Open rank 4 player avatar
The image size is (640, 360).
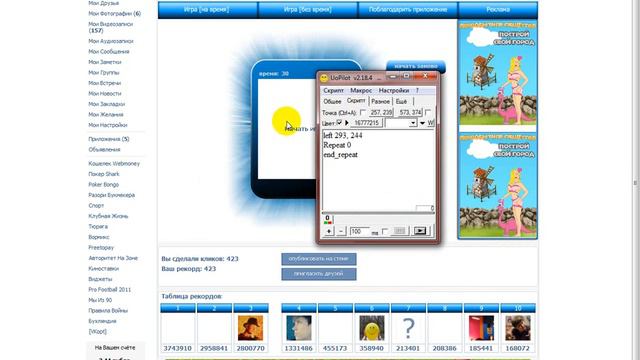(299, 328)
